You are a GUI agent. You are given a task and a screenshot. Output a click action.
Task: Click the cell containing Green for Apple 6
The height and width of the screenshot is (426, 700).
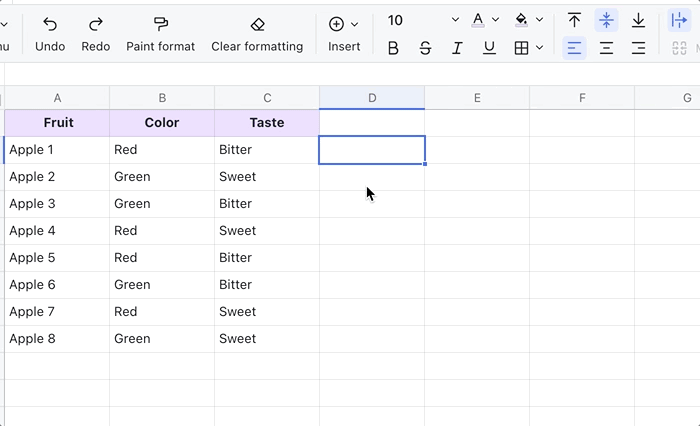(162, 285)
